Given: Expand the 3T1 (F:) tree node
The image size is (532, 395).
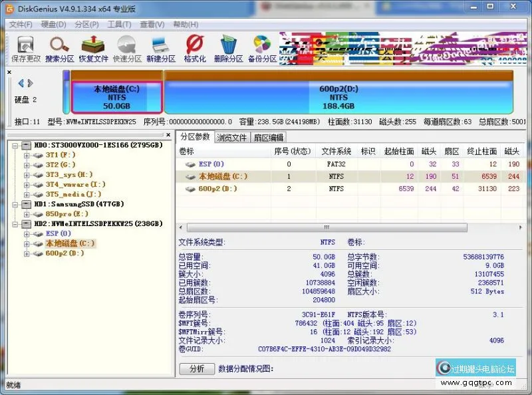Looking at the screenshot, I should (27, 155).
